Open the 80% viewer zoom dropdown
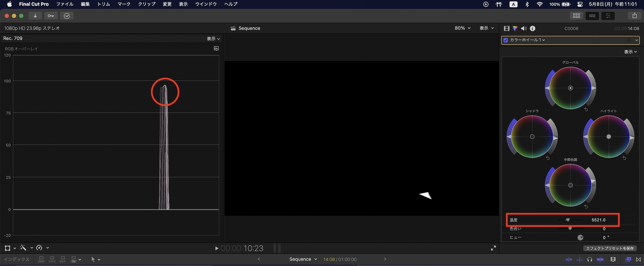The width and height of the screenshot is (644, 266). (463, 28)
